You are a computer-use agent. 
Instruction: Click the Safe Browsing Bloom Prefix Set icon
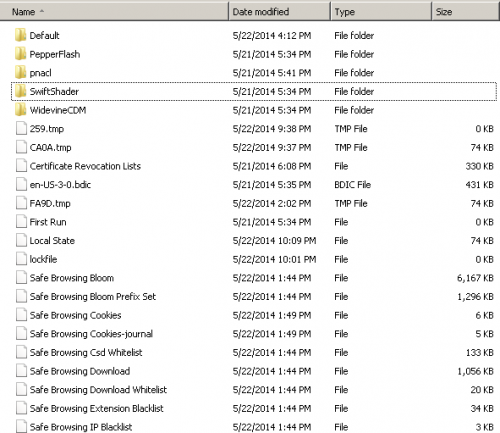pyautogui.click(x=21, y=296)
